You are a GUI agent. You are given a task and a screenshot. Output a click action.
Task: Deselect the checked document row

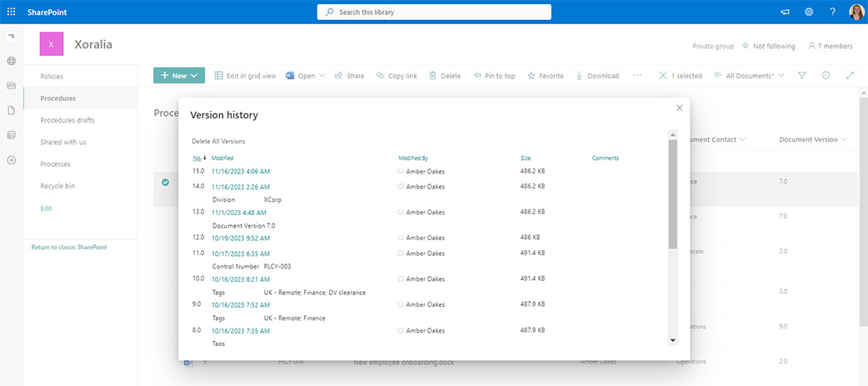[x=165, y=183]
